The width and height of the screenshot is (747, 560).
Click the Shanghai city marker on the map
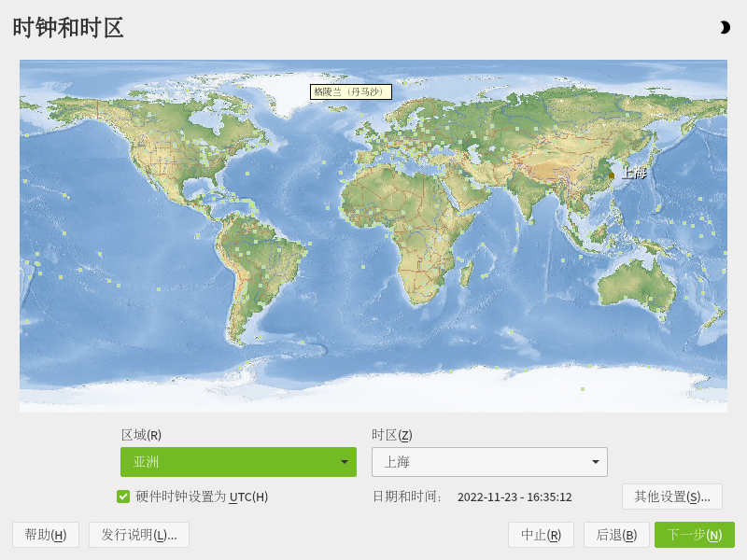point(612,175)
